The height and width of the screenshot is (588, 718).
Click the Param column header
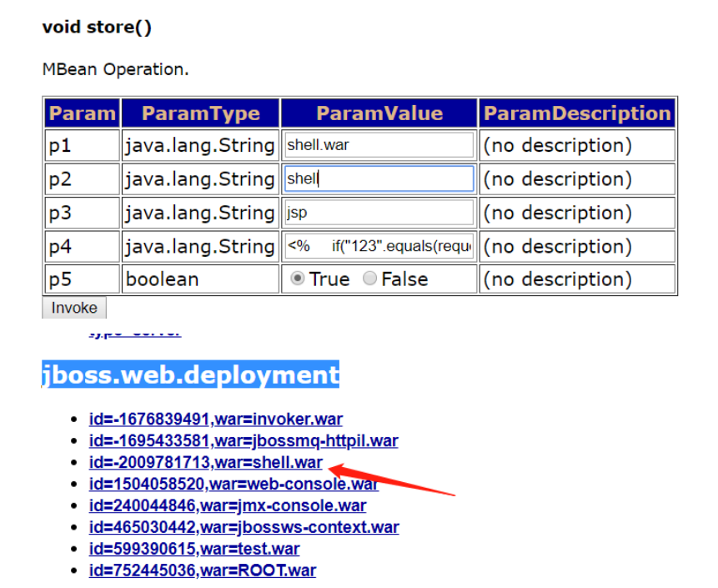click(x=83, y=113)
